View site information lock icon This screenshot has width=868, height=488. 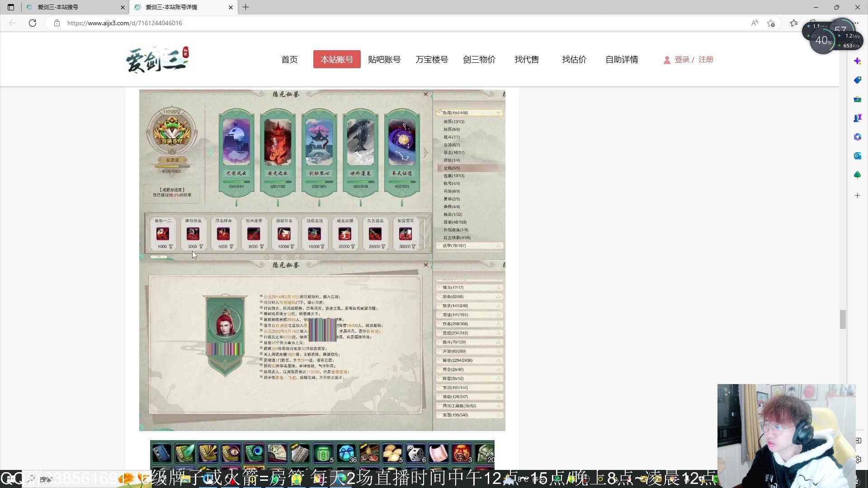point(57,23)
